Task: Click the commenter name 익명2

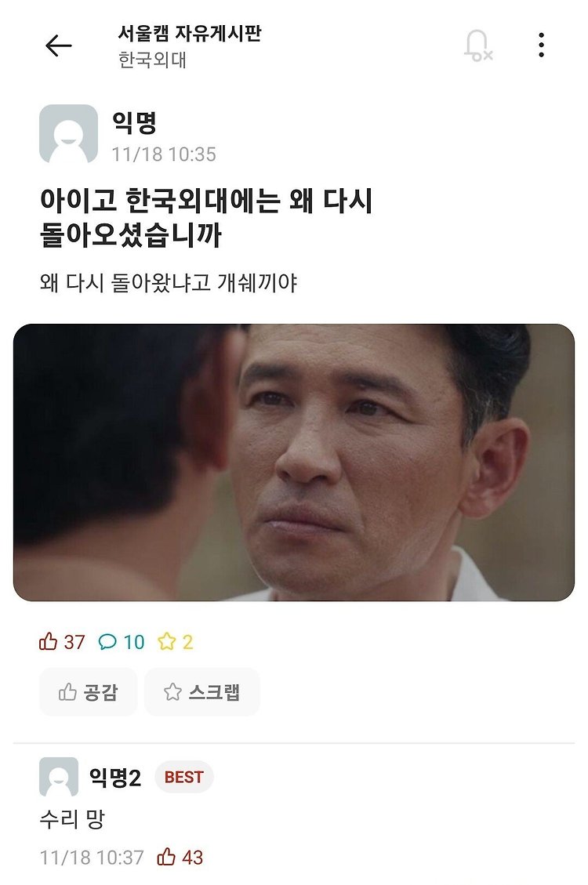Action: [x=115, y=777]
